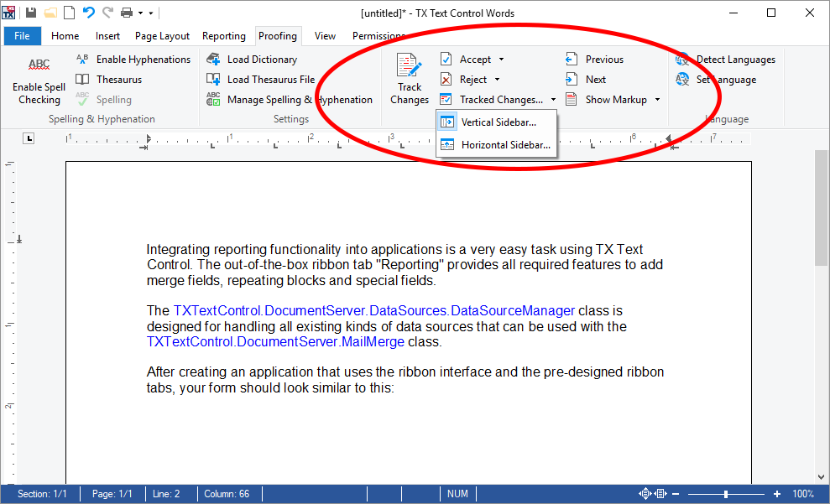This screenshot has height=504, width=830.
Task: Select the Proofing tab
Action: tap(278, 35)
